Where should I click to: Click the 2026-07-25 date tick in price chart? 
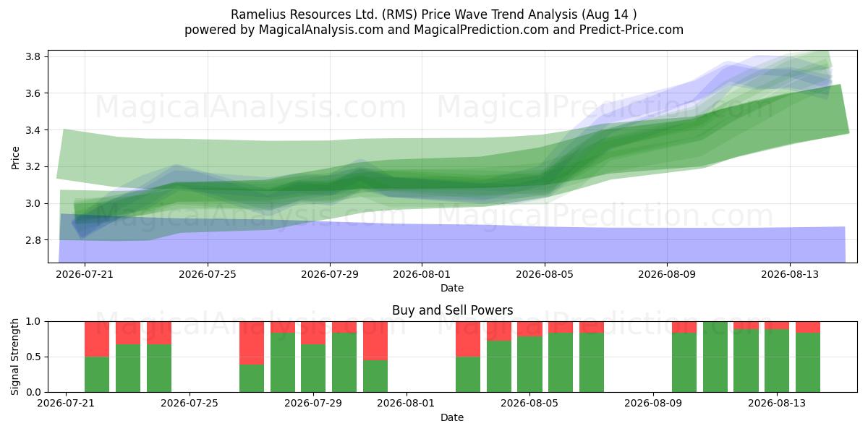(x=208, y=274)
